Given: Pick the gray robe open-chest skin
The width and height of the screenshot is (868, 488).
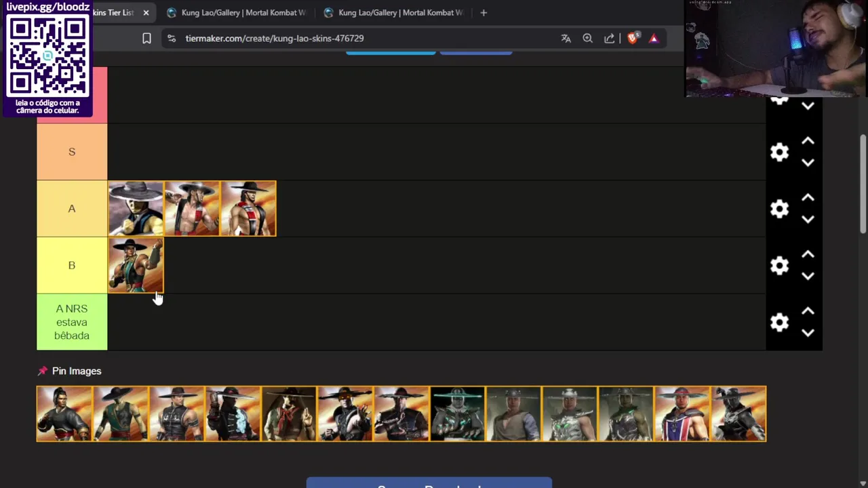Looking at the screenshot, I should click(x=514, y=414).
